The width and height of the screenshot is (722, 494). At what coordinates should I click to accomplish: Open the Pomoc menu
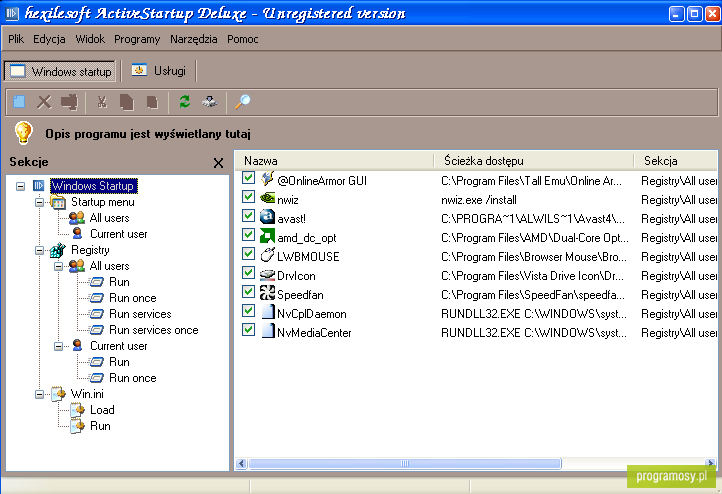[x=243, y=39]
